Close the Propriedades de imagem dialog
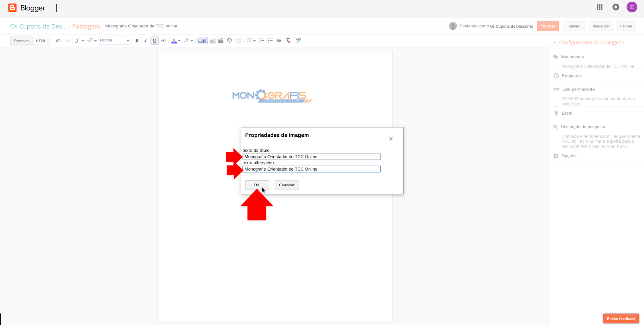 pyautogui.click(x=391, y=139)
